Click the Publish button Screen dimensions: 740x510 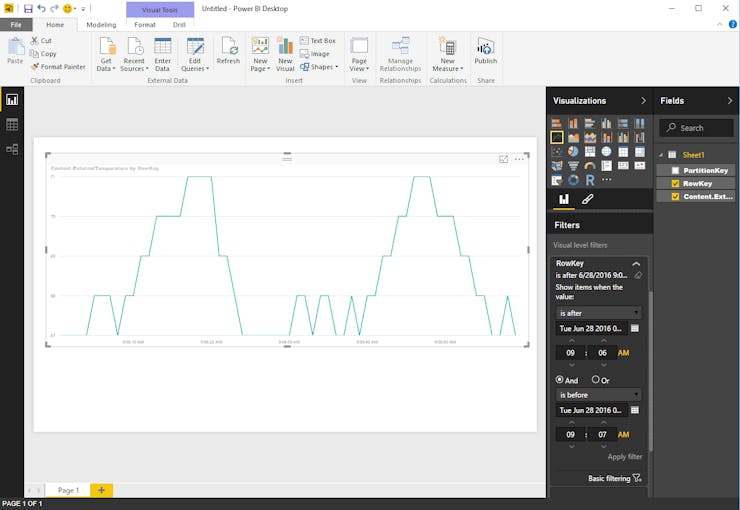(x=486, y=51)
